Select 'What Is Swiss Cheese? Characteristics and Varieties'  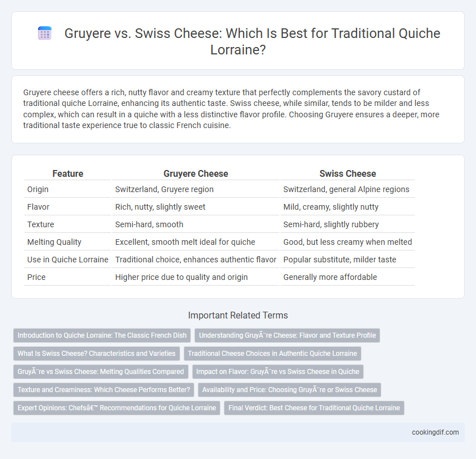click(96, 354)
